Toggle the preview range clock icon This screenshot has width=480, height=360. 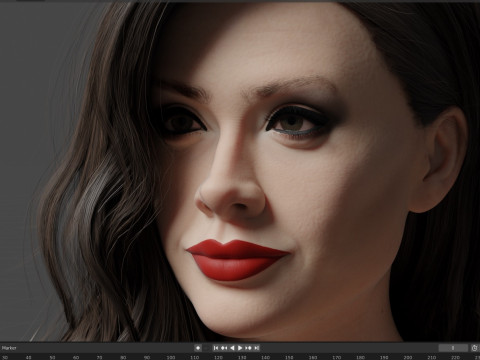coord(474,348)
